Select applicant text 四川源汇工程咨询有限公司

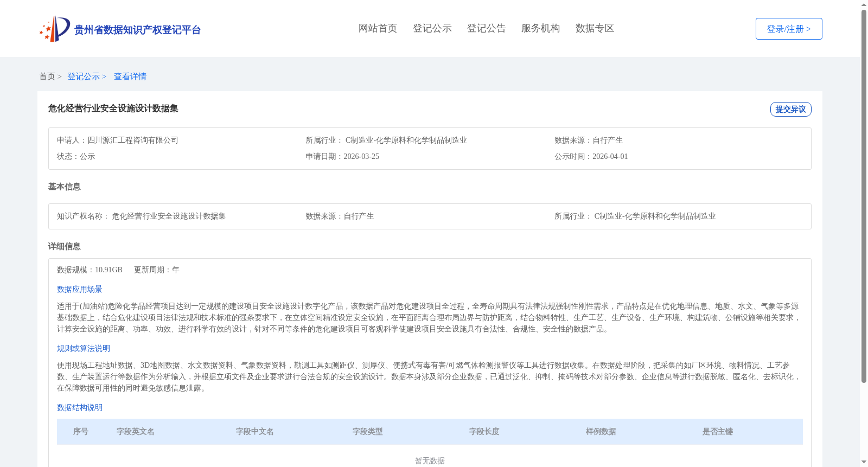tap(133, 140)
